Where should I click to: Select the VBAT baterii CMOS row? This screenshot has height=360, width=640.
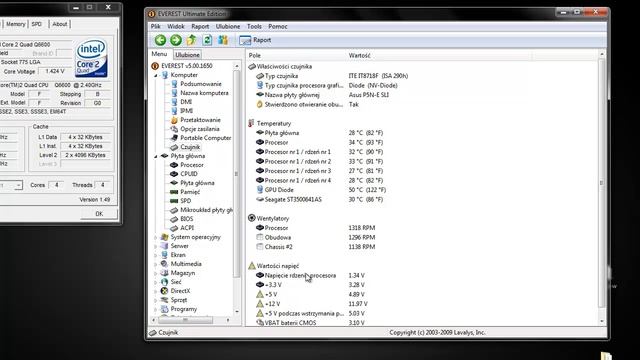pos(310,323)
